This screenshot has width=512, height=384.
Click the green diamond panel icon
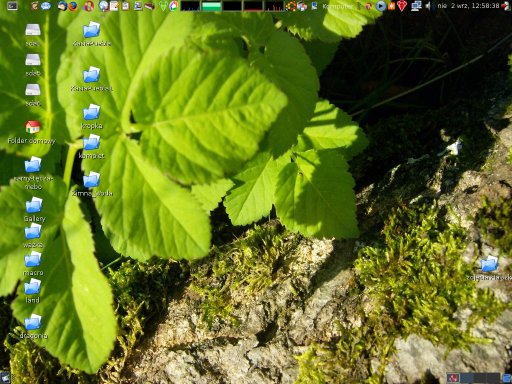point(163,6)
